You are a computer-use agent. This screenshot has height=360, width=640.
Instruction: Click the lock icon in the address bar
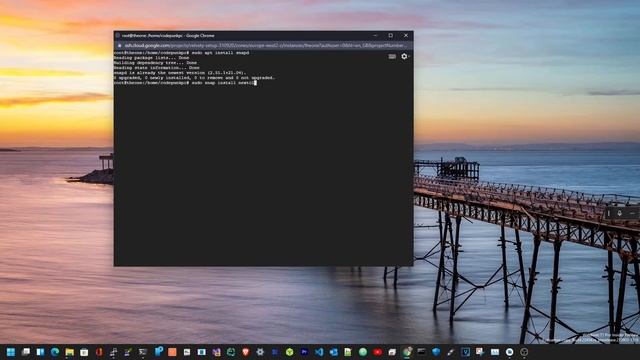pos(120,46)
